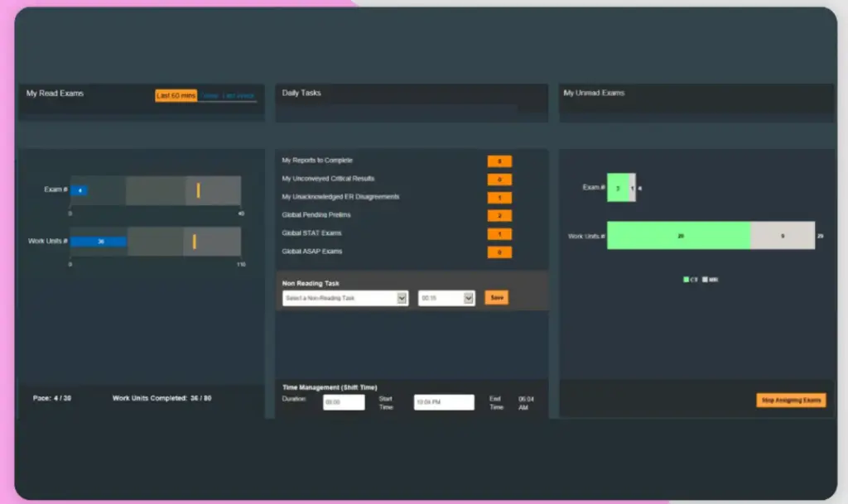Open the Global ASAP Exams count badge
Screen dimensions: 848x504
(499, 252)
